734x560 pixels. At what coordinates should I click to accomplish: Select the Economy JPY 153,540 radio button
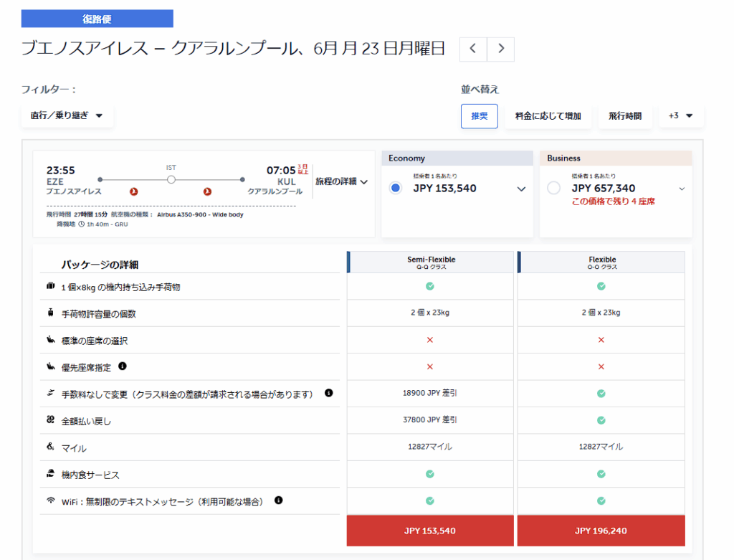(395, 189)
